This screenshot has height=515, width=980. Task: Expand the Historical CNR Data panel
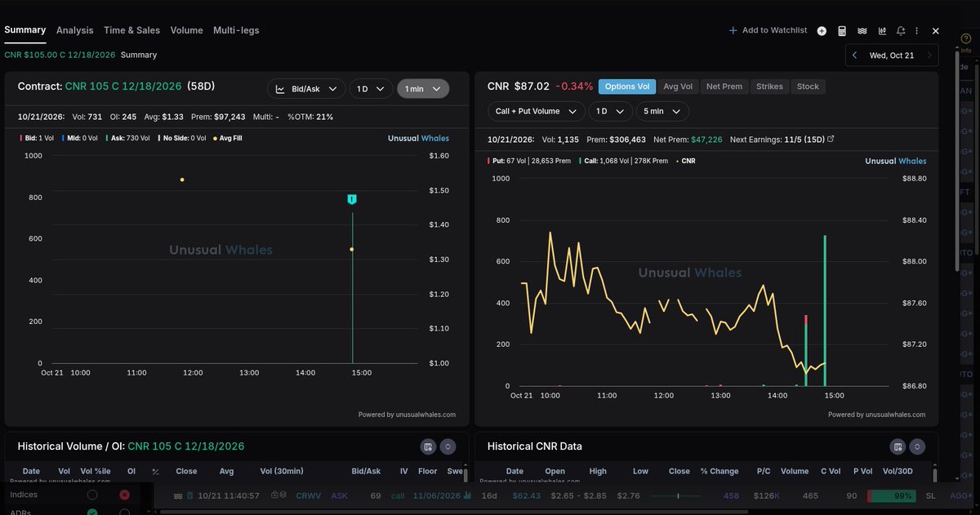point(918,446)
